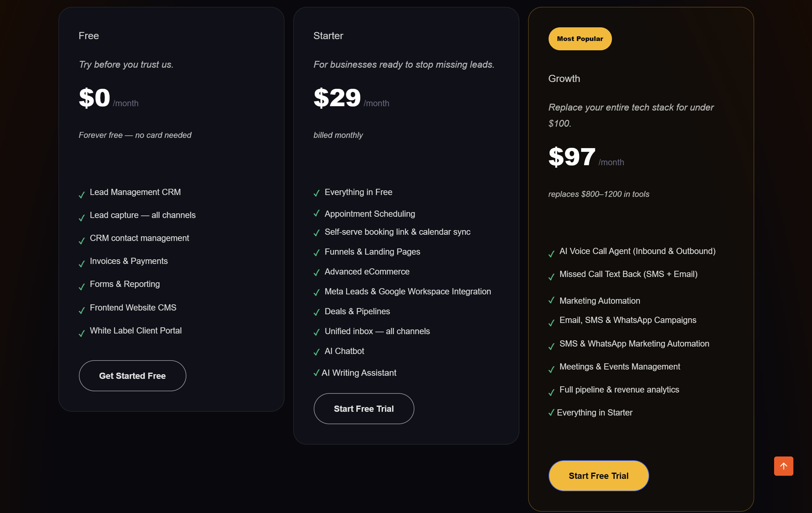The image size is (812, 513).
Task: Select the Free plan heading
Action: coord(89,36)
